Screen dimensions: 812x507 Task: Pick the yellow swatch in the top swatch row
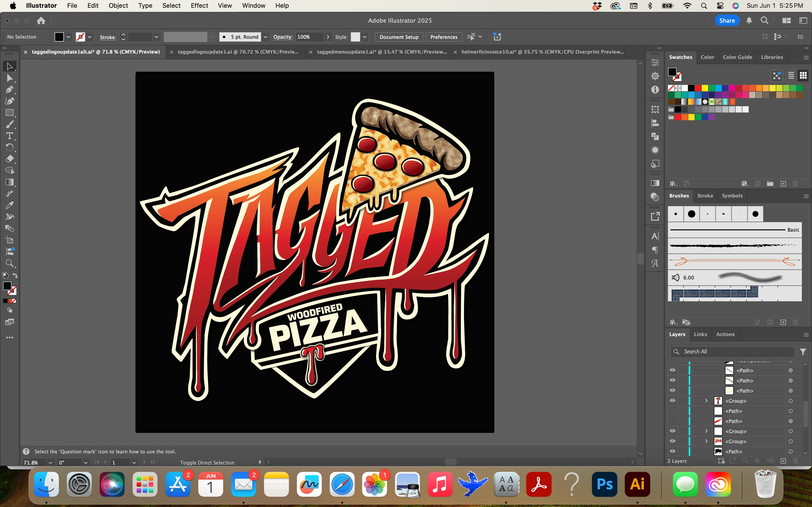click(705, 88)
